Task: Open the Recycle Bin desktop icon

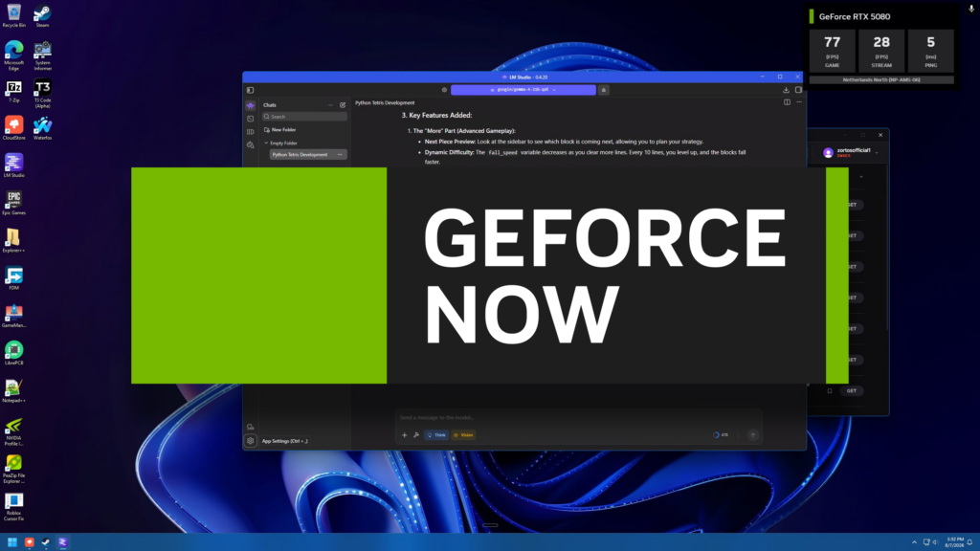Action: pyautogui.click(x=13, y=16)
